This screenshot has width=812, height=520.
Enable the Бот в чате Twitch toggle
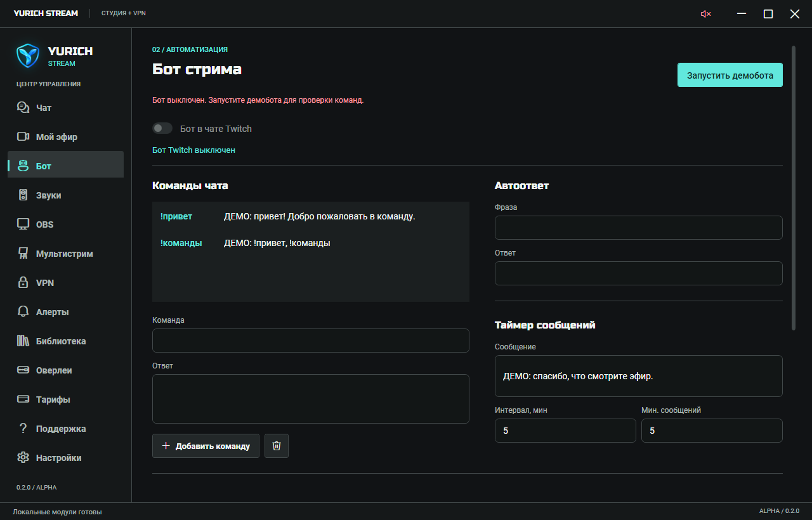click(x=162, y=129)
